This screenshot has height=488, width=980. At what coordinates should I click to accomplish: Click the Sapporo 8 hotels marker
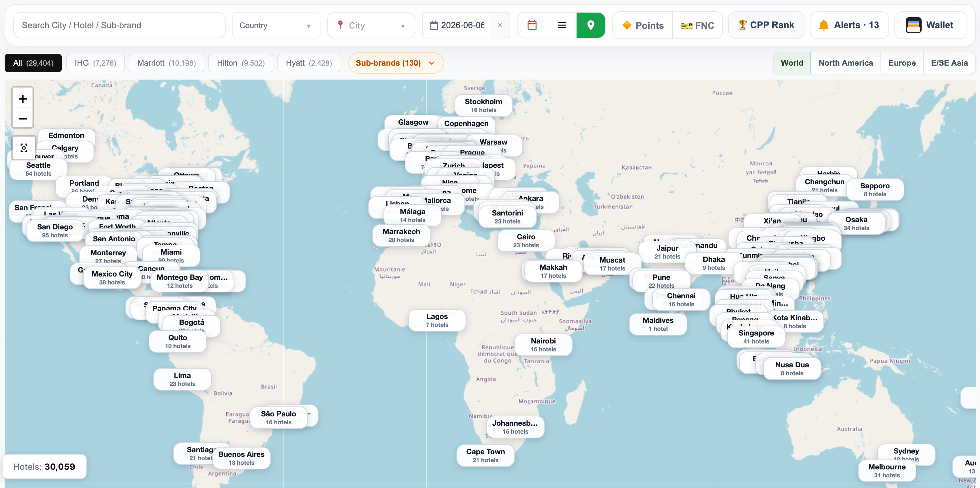pos(875,190)
